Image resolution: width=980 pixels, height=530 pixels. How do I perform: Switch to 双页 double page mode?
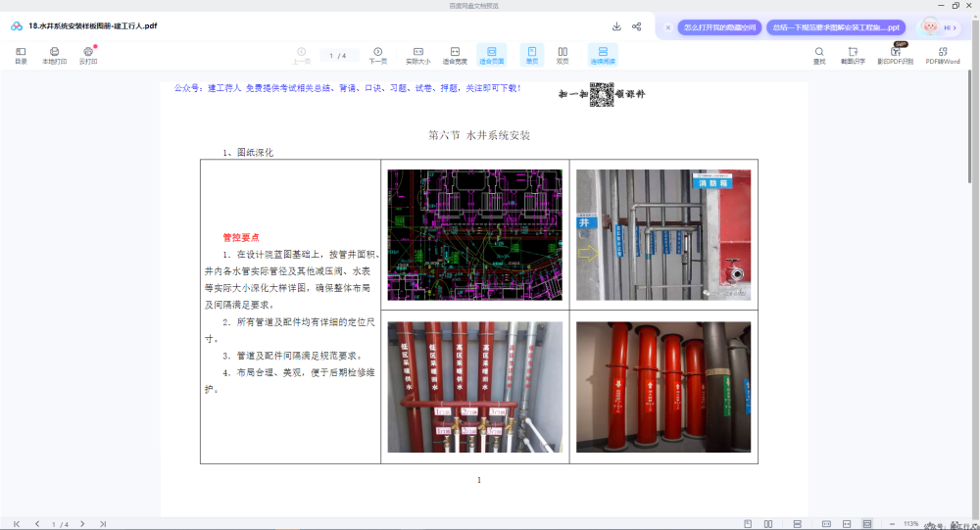tap(563, 55)
